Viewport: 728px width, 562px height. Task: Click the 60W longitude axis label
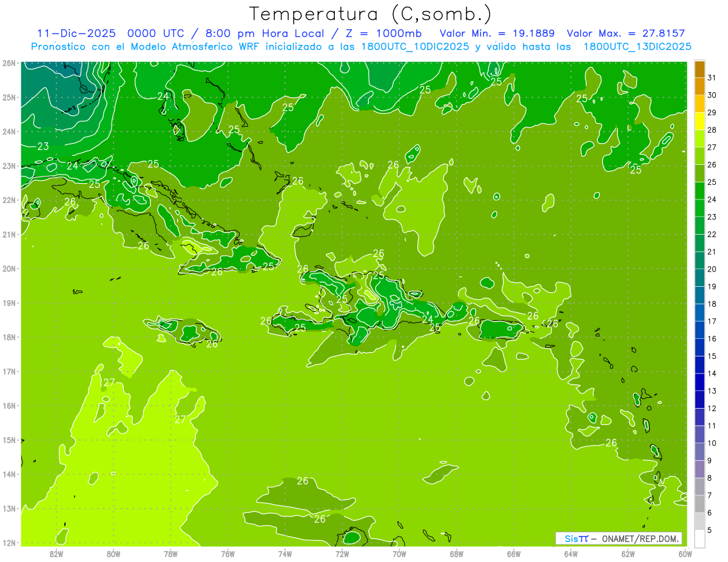point(685,554)
